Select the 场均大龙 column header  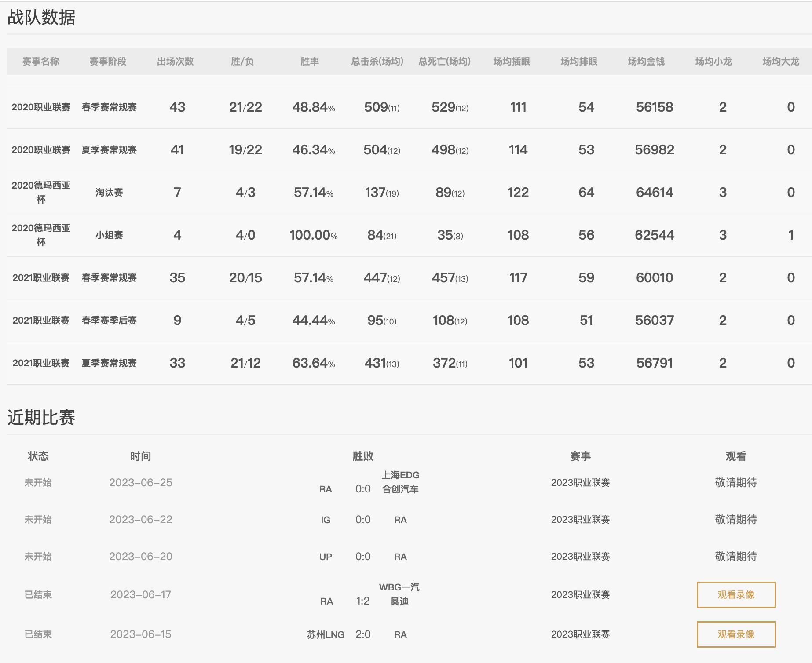click(780, 62)
